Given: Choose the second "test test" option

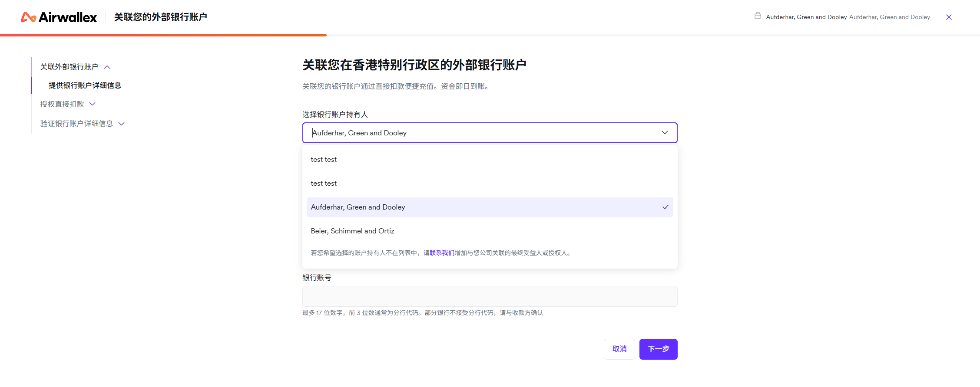Looking at the screenshot, I should coord(324,184).
